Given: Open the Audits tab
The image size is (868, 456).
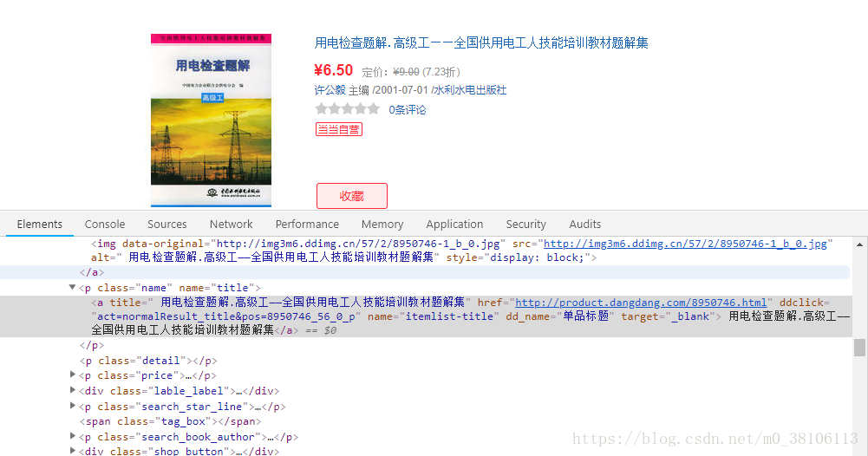Looking at the screenshot, I should tap(584, 225).
